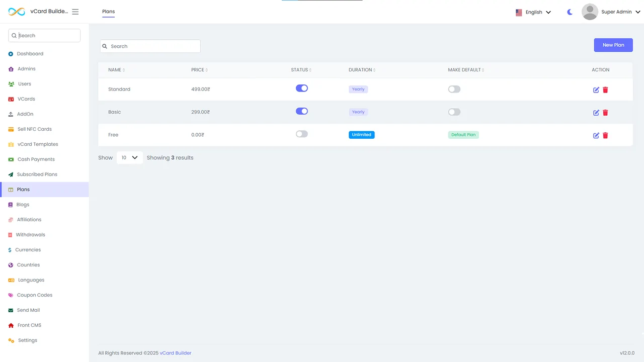Toggle dark mode moon icon
Screen dimensions: 644x362
point(570,12)
